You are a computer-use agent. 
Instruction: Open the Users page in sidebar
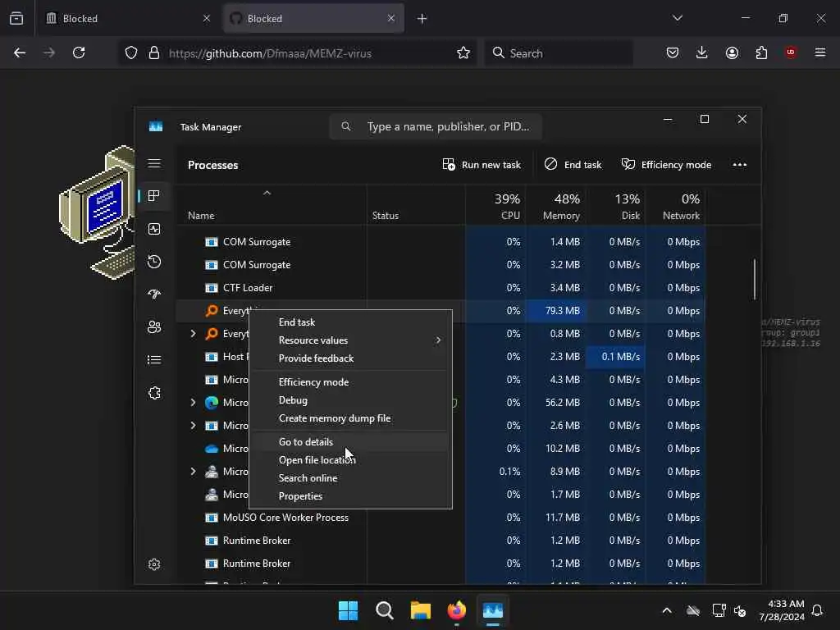154,326
